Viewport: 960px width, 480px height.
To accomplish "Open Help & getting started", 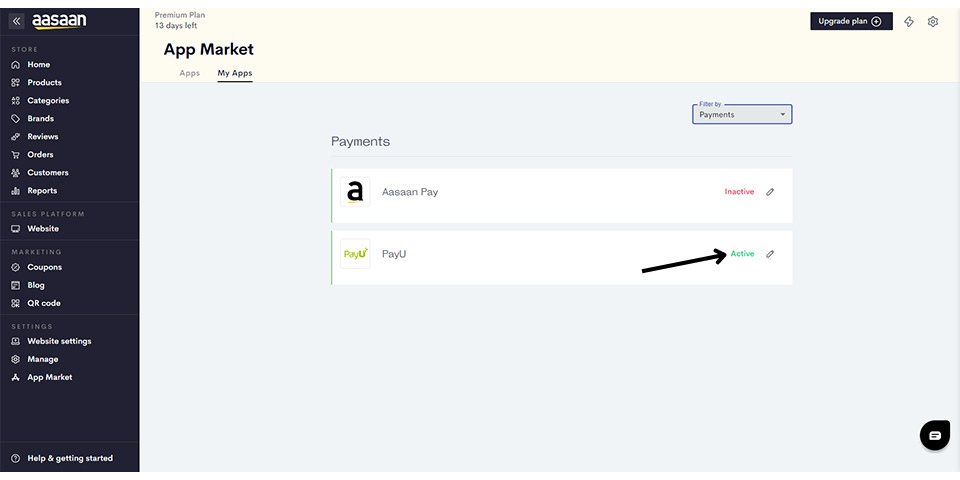I will point(69,458).
